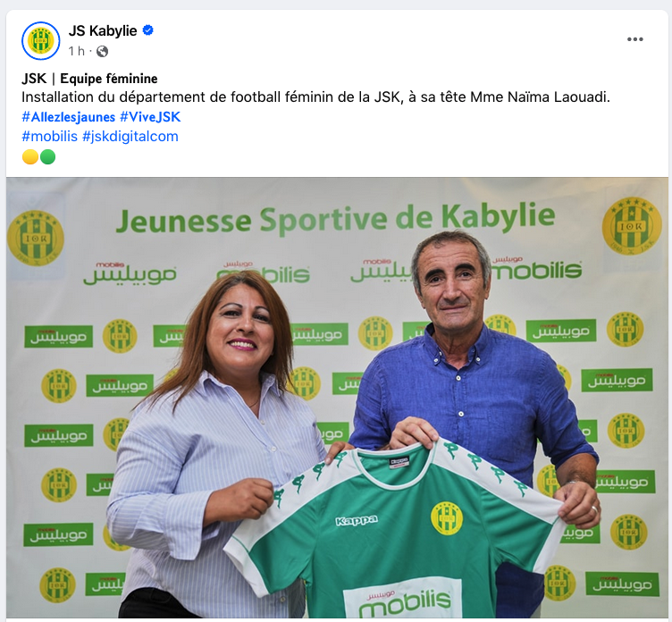The image size is (672, 622).
Task: Click the green circle emoji
Action: pyautogui.click(x=47, y=157)
